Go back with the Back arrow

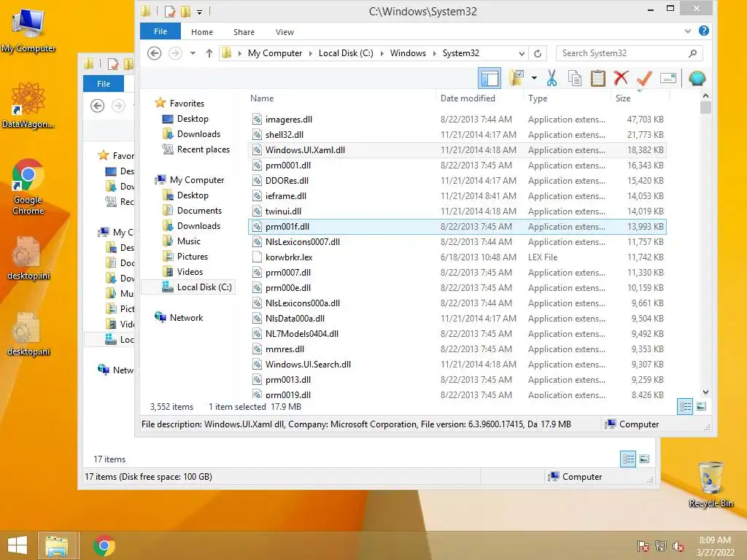click(x=154, y=53)
